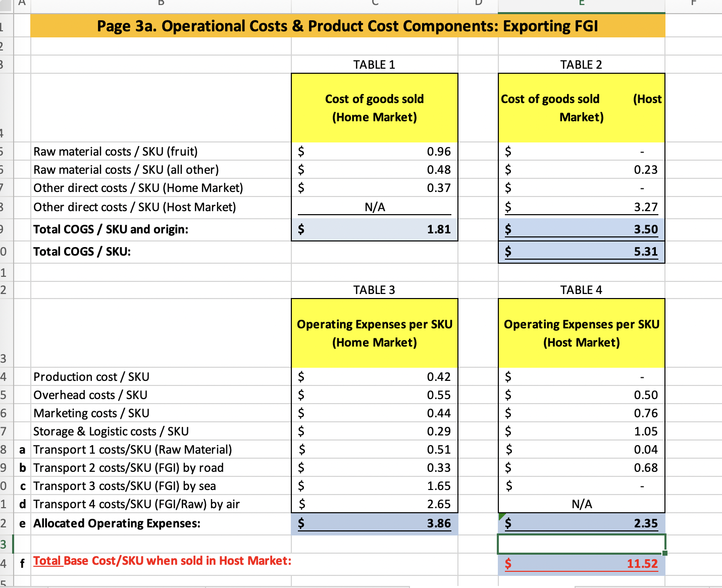Select 'Total Base Cost/SKU when sold in Host Market:'
The width and height of the screenshot is (722, 588).
pyautogui.click(x=162, y=561)
